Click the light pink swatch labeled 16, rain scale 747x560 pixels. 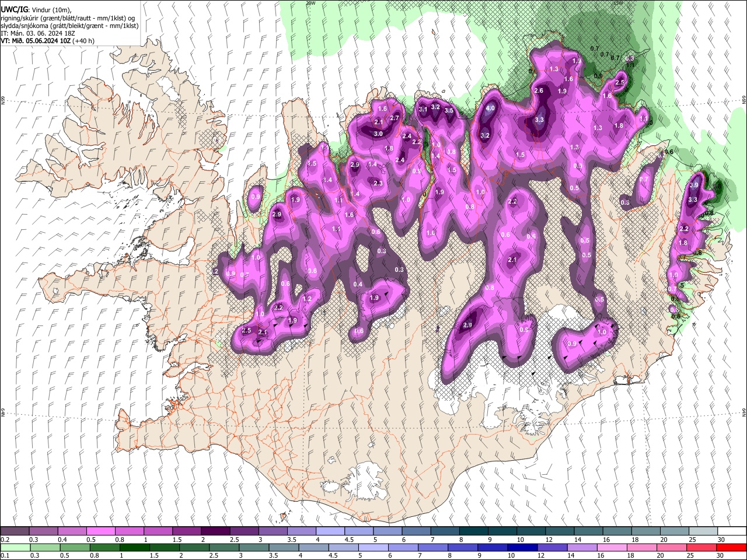(x=612, y=547)
